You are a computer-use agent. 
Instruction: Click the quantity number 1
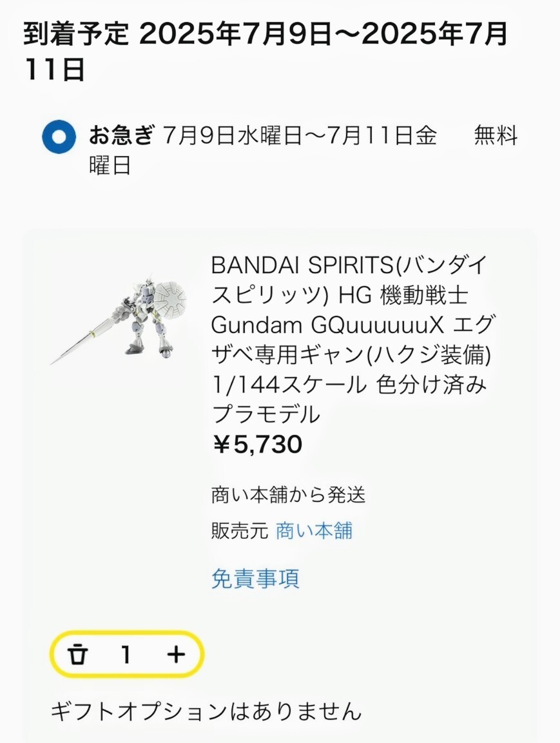126,655
